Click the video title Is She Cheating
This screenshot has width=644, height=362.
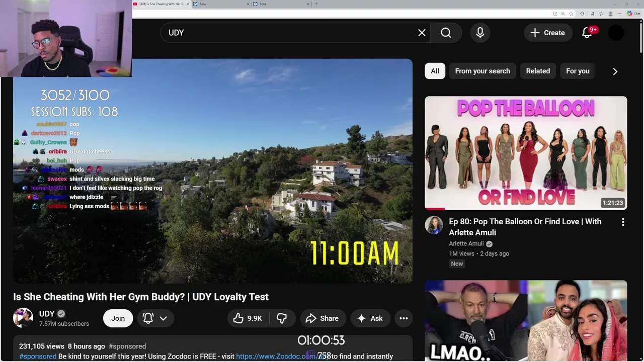coord(141,297)
